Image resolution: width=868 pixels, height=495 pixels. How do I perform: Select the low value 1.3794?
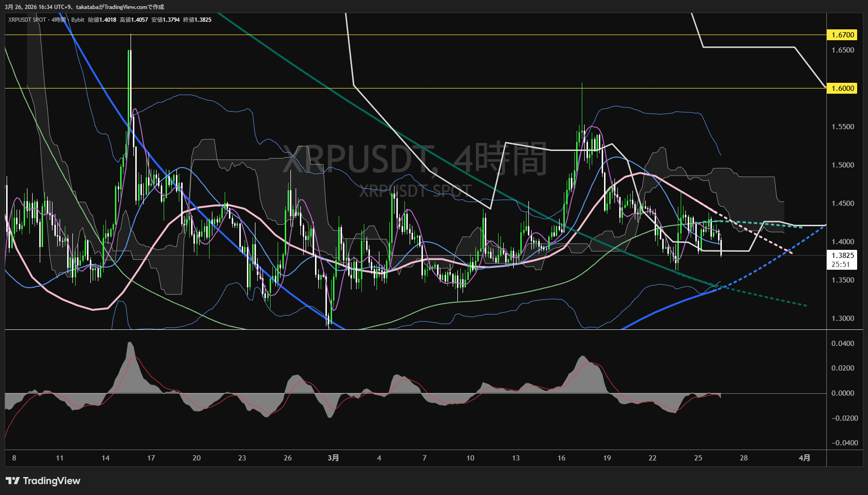pyautogui.click(x=172, y=20)
